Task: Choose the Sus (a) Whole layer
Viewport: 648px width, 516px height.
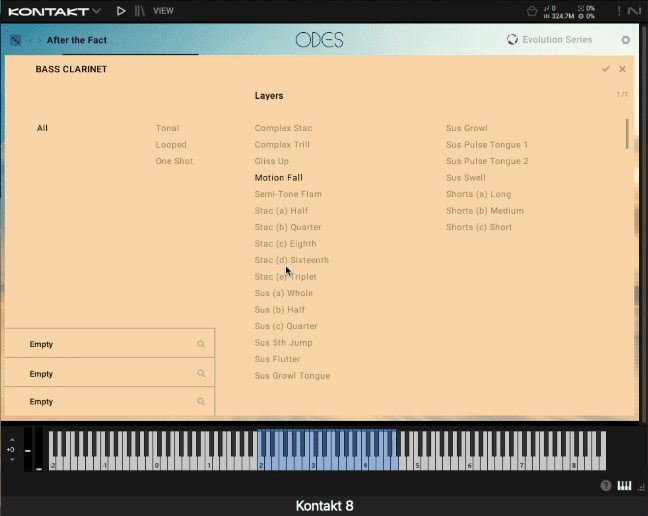Action: click(x=284, y=293)
